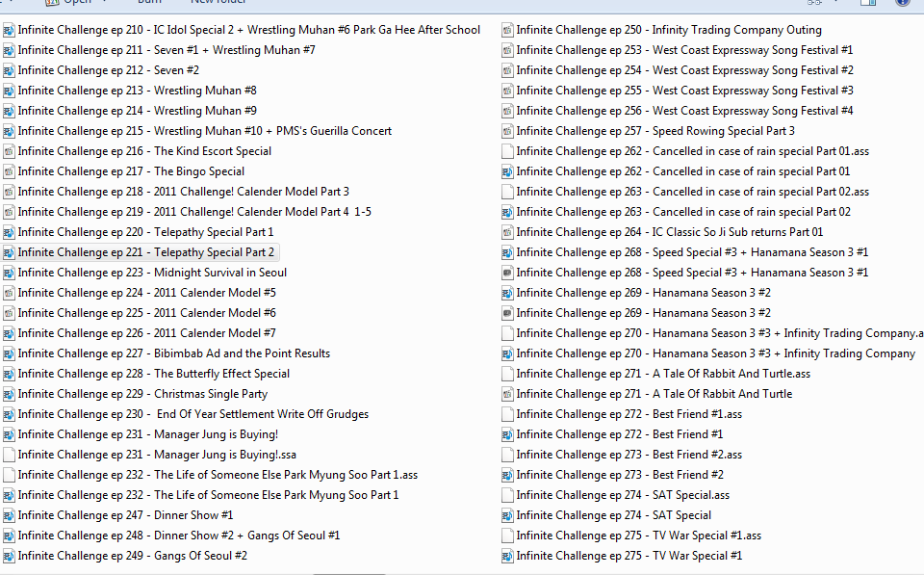This screenshot has width=924, height=575.
Task: Click icon of ep 250 Infinity Trading Company Outing
Action: [x=507, y=30]
